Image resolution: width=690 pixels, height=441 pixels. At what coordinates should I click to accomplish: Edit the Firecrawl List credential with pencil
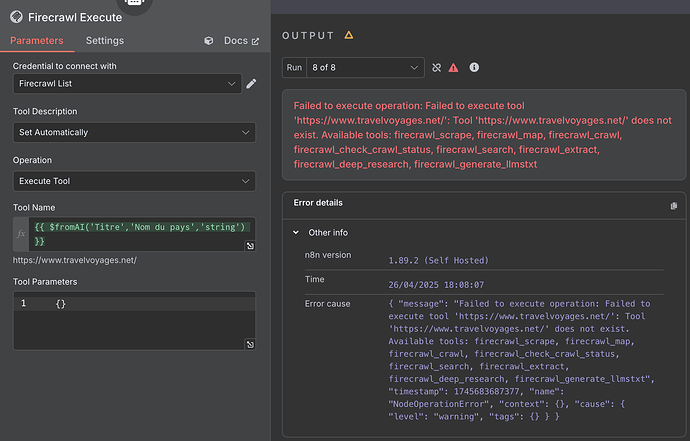tap(251, 84)
